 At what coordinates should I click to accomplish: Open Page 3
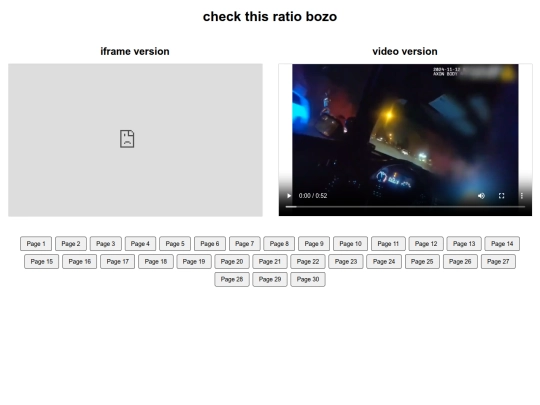106,244
